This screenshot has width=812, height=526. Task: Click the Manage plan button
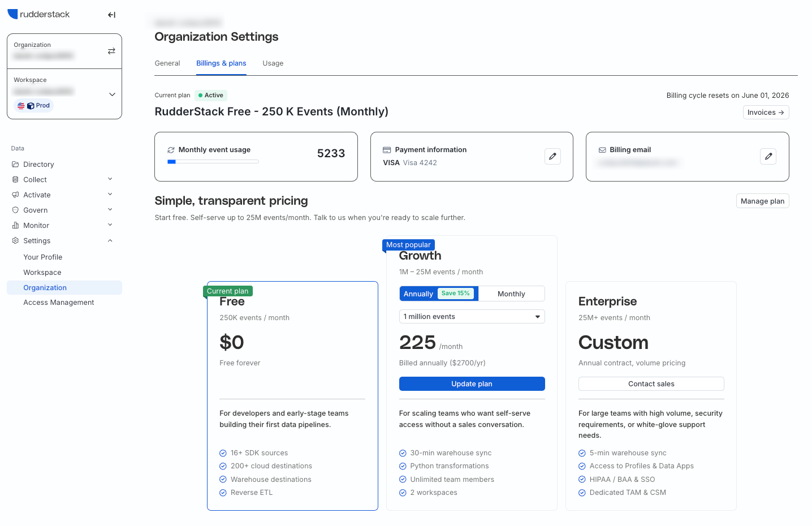point(762,201)
